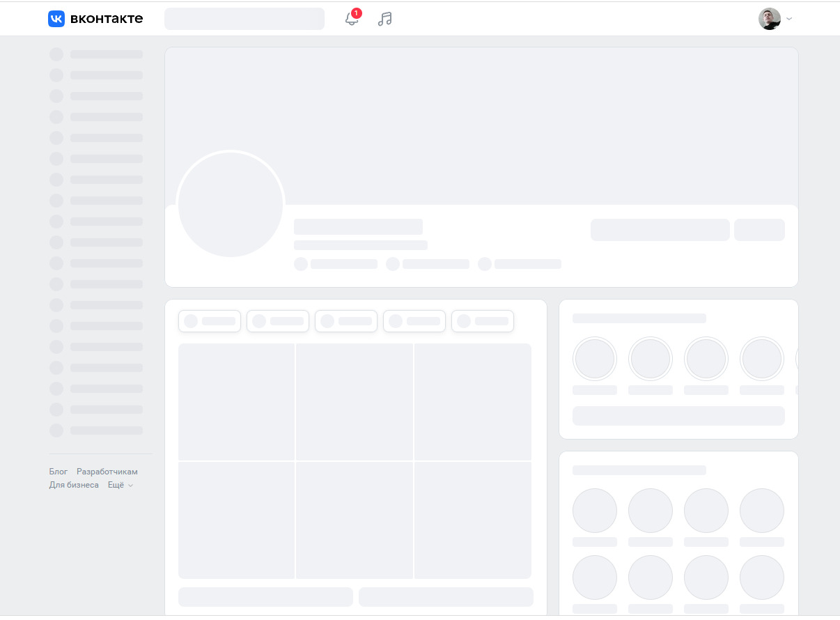Expand the account dropdown chevron
This screenshot has height=620, width=840.
(x=789, y=19)
